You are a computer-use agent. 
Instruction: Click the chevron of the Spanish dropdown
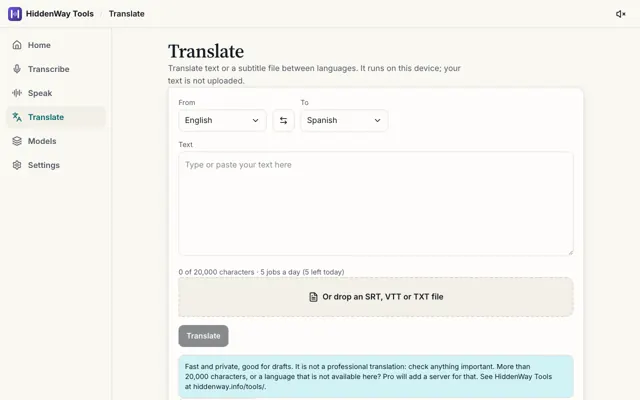(x=378, y=120)
